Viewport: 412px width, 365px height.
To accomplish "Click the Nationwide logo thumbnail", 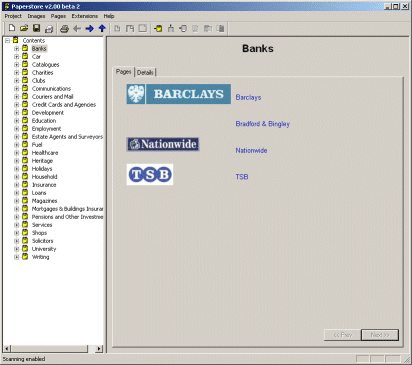I will (x=163, y=144).
